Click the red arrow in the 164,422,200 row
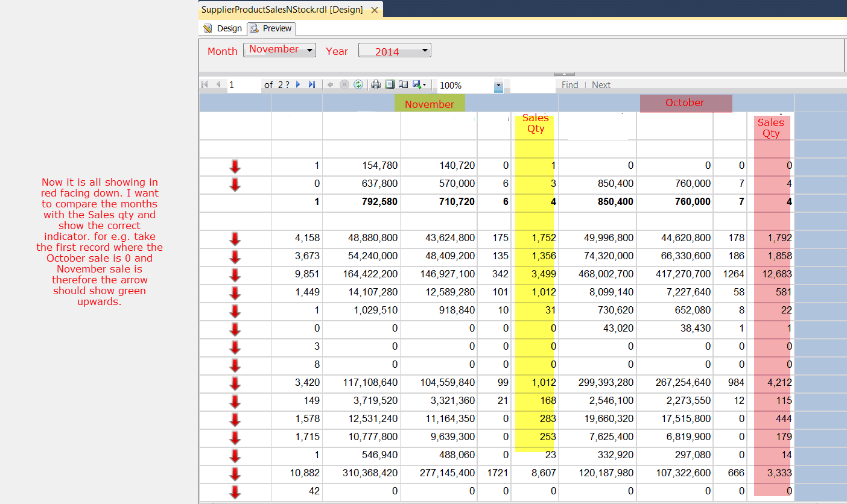This screenshot has width=847, height=504. tap(235, 276)
